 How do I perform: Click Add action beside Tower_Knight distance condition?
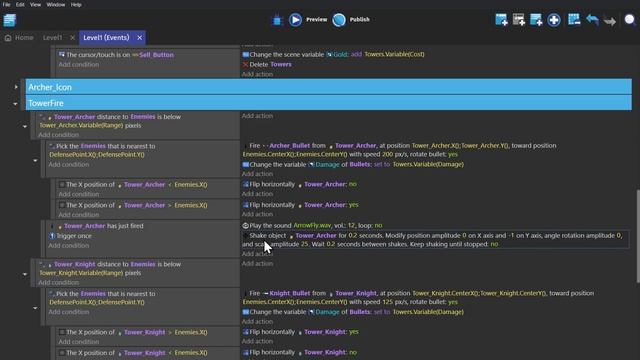click(x=257, y=264)
